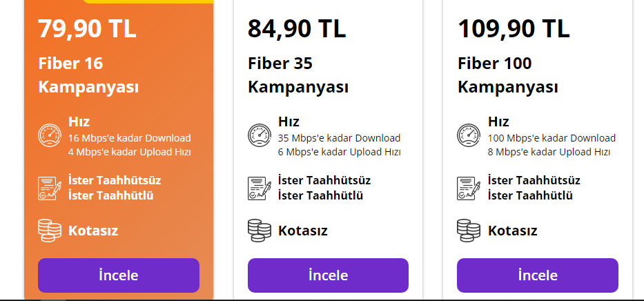Click the speedometer icon on Fiber 35 card
The image size is (644, 301).
coord(260,135)
